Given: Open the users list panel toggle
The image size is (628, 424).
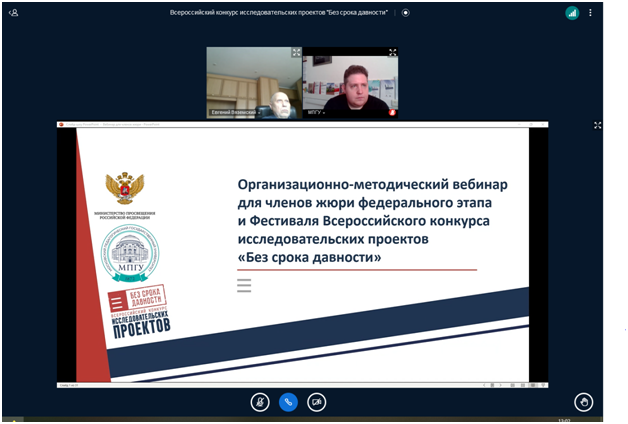Looking at the screenshot, I should [13, 13].
